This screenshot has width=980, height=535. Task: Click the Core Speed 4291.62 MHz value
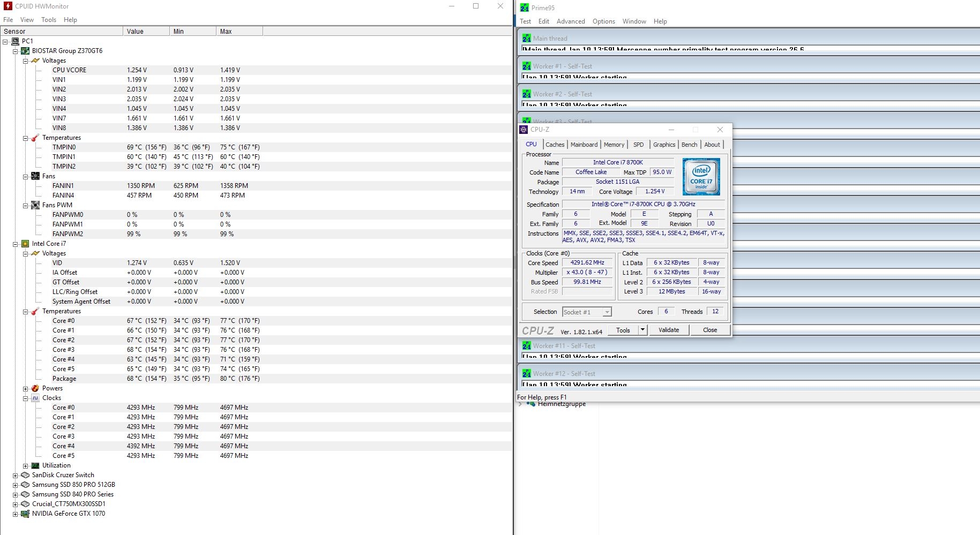tap(587, 262)
